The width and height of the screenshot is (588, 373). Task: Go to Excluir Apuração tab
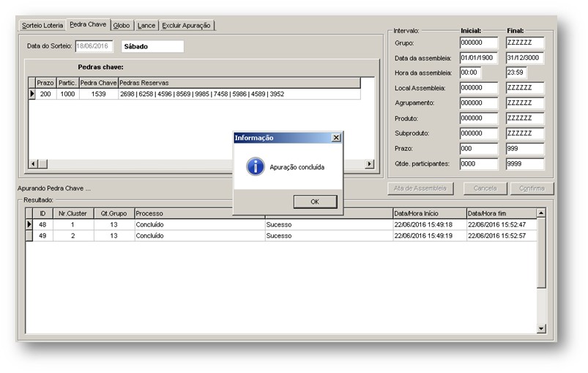click(187, 26)
